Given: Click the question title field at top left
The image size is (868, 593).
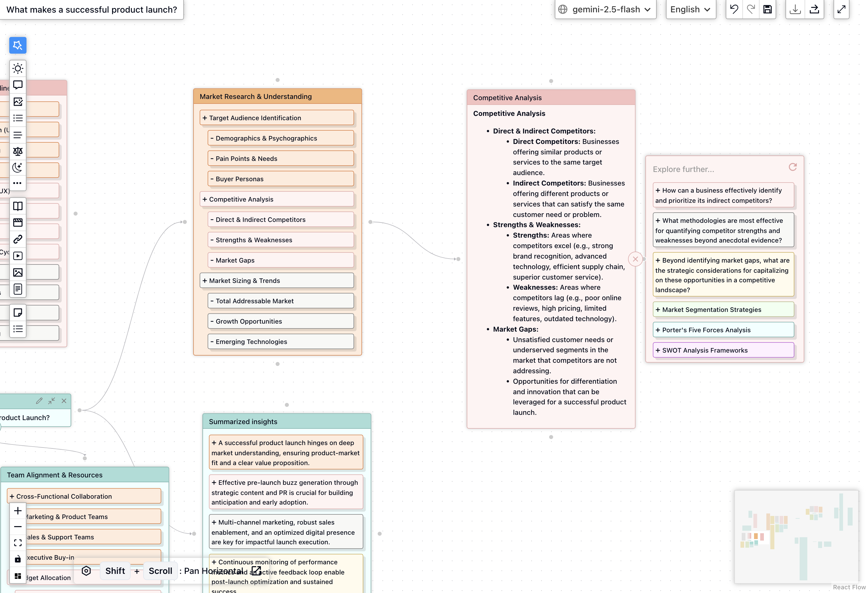Looking at the screenshot, I should [x=91, y=9].
